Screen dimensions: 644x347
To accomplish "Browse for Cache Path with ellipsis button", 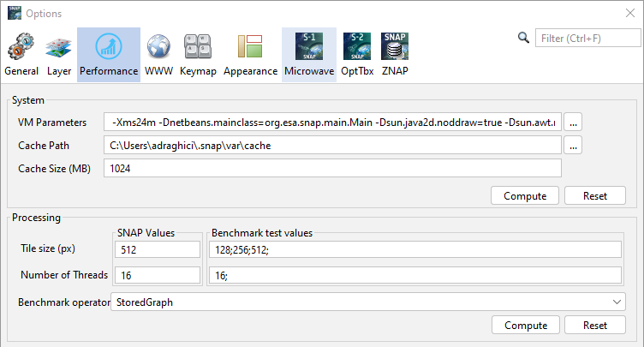I will point(574,146).
